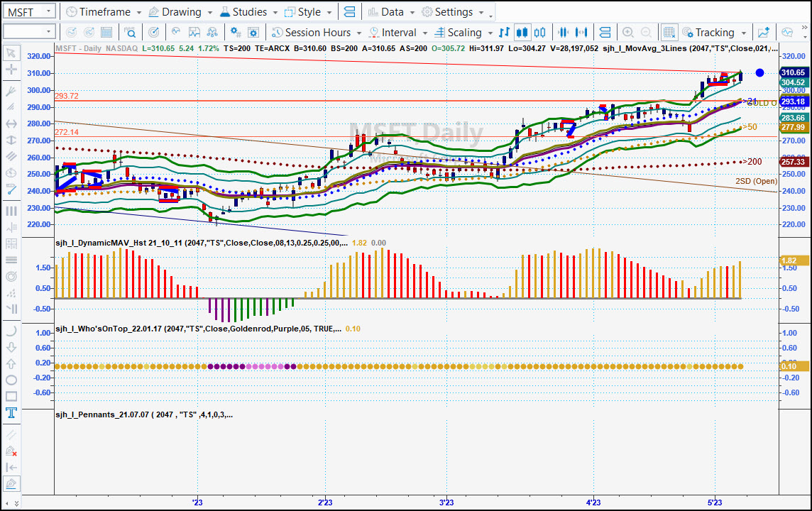Pick the vertical double-arrow drawing tool
Viewport: 812px width, 511px height.
(11, 141)
